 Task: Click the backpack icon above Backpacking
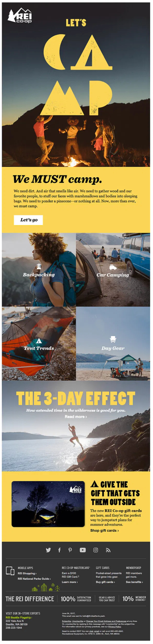point(39,266)
